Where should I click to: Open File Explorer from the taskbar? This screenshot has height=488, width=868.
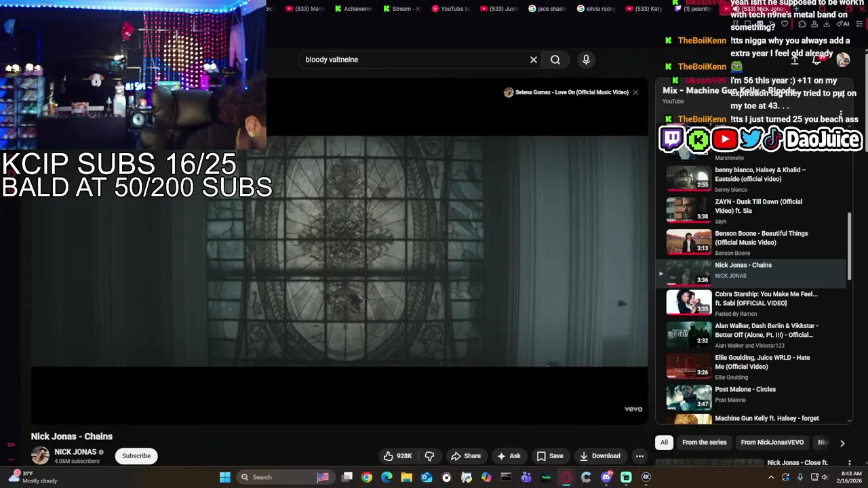click(406, 477)
